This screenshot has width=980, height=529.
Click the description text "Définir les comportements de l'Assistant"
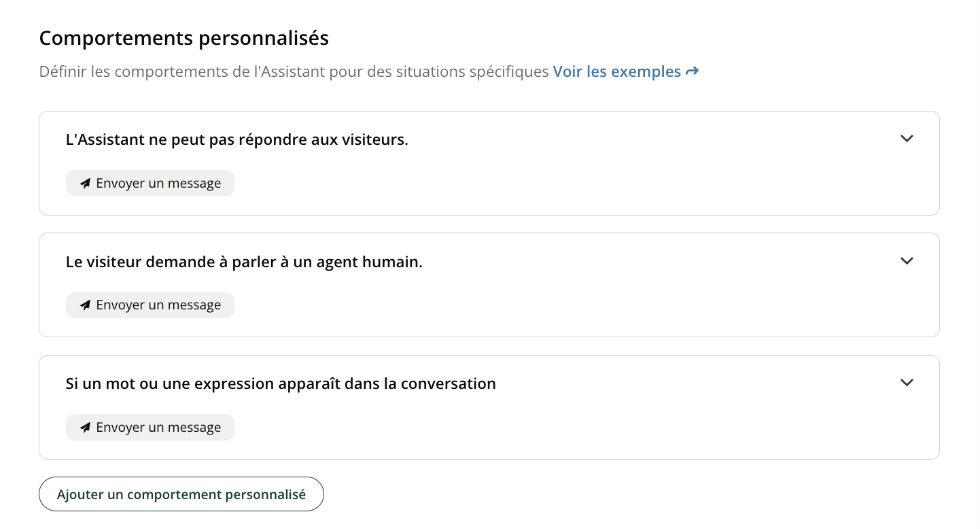click(x=294, y=71)
